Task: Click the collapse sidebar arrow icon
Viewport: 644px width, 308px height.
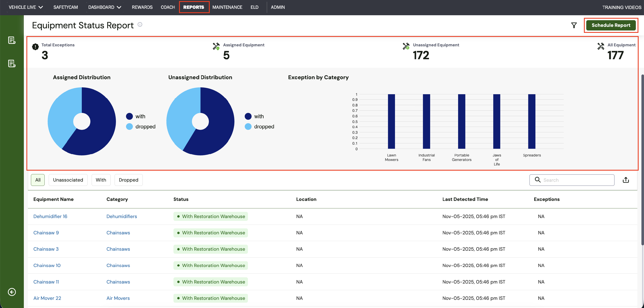Action: tap(12, 292)
